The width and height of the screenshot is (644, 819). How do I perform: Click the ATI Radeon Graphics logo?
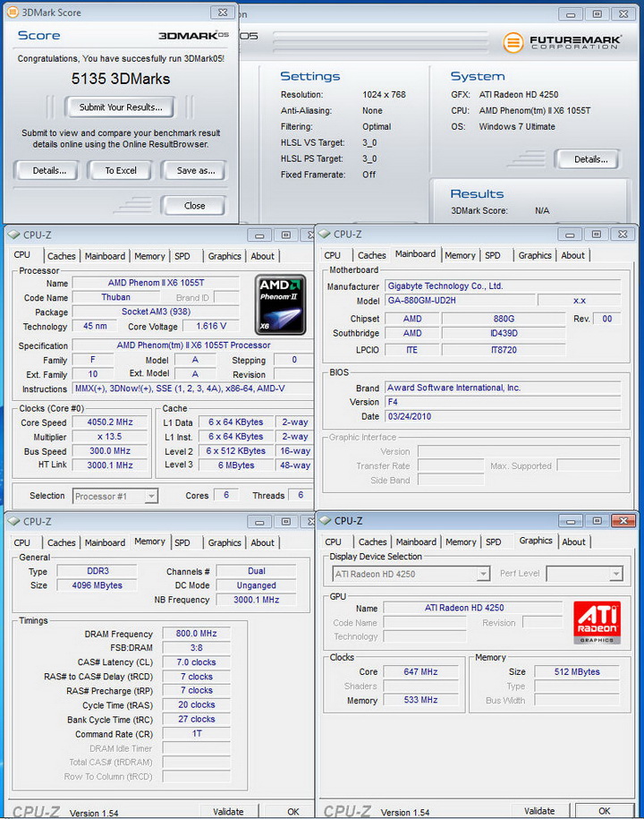[597, 621]
